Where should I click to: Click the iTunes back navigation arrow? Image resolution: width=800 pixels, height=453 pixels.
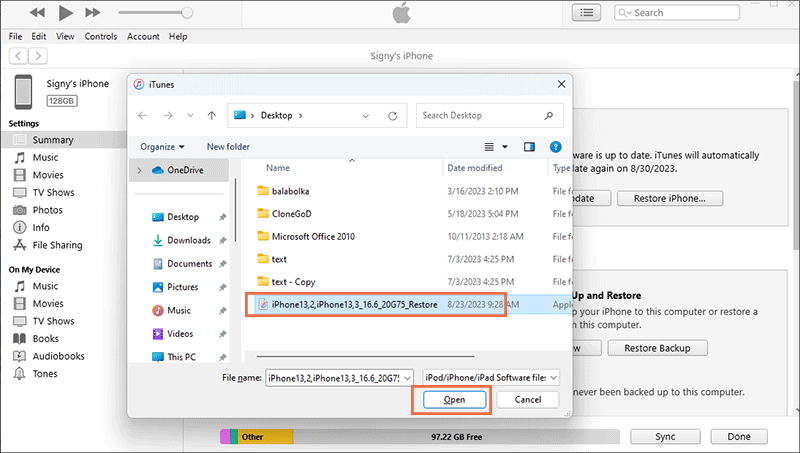click(x=18, y=56)
